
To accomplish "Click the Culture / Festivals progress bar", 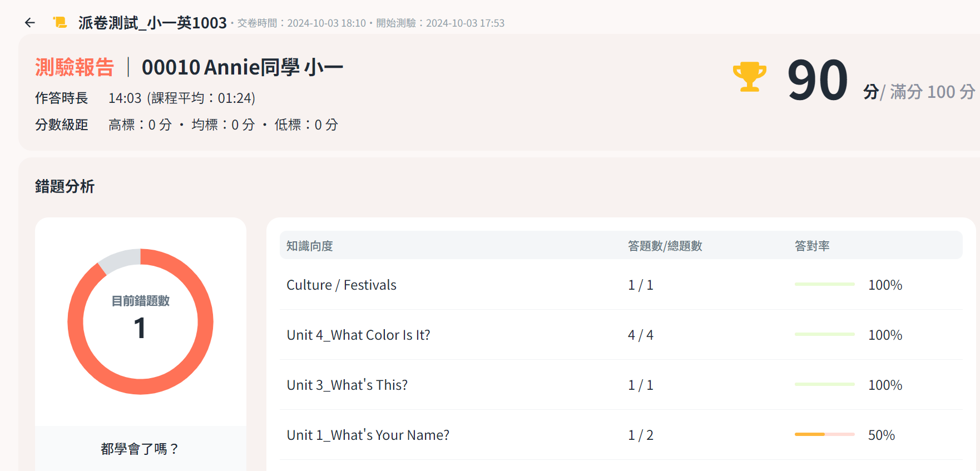I will [x=825, y=284].
